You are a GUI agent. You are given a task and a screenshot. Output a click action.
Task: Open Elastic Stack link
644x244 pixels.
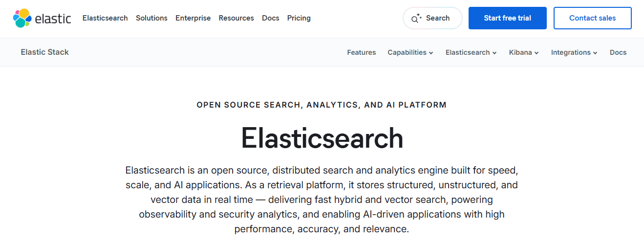coord(45,52)
